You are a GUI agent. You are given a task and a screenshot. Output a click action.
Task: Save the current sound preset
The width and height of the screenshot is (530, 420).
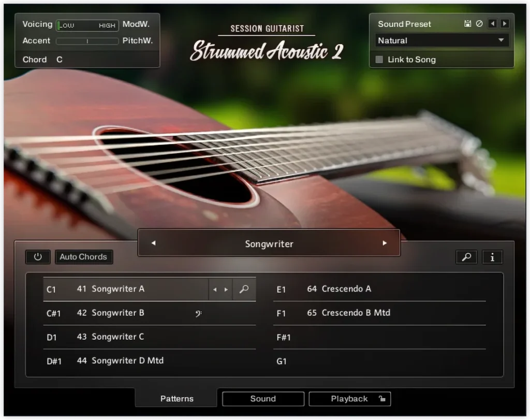point(467,24)
